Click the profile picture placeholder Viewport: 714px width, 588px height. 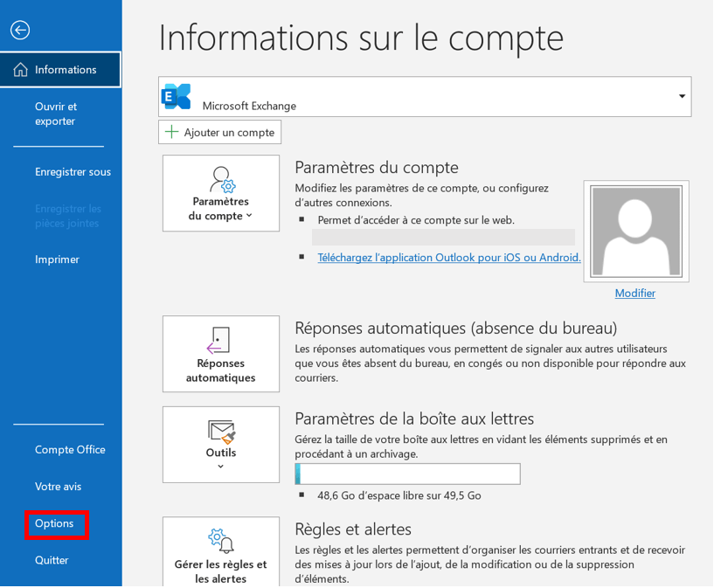636,232
